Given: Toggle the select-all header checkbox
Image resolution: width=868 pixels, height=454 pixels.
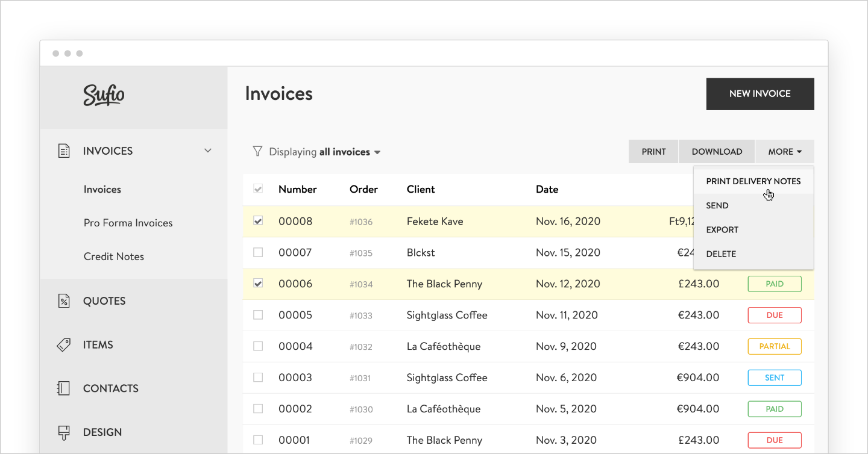Looking at the screenshot, I should (x=258, y=189).
